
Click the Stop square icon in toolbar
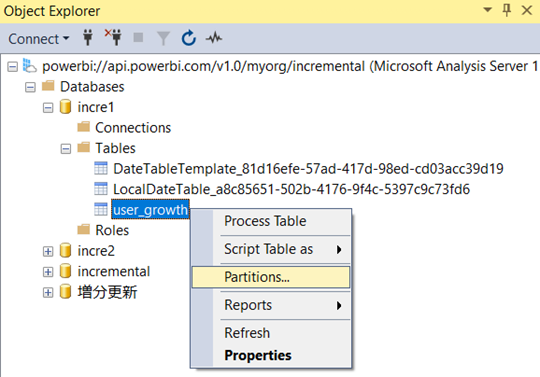[138, 37]
